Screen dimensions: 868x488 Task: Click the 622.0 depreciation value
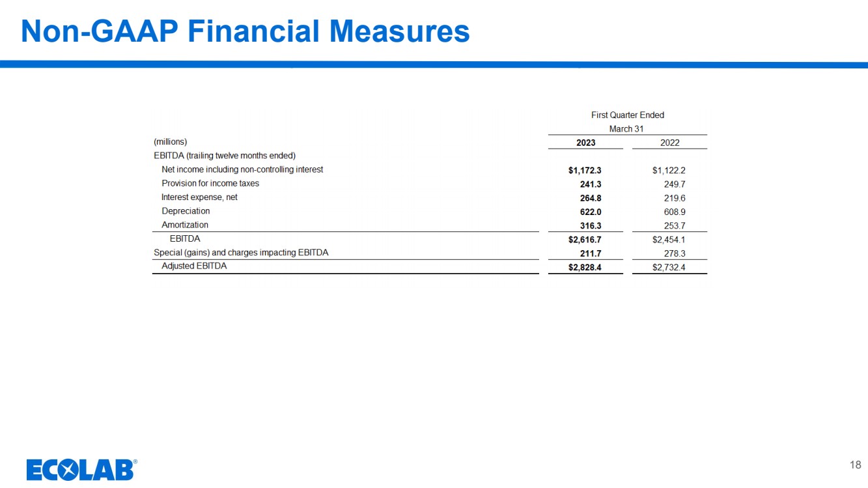591,212
